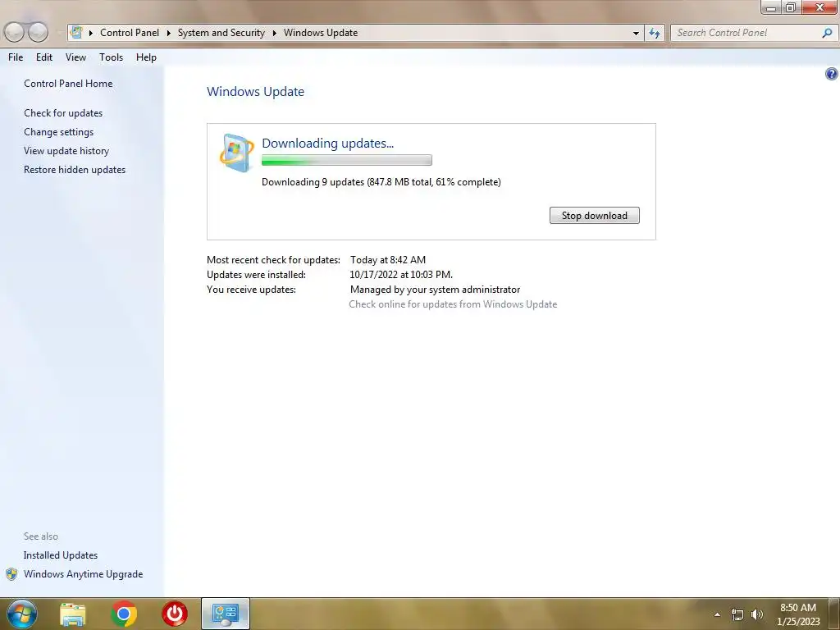Select the Control Panel taskbar button
This screenshot has width=840, height=630.
click(226, 614)
